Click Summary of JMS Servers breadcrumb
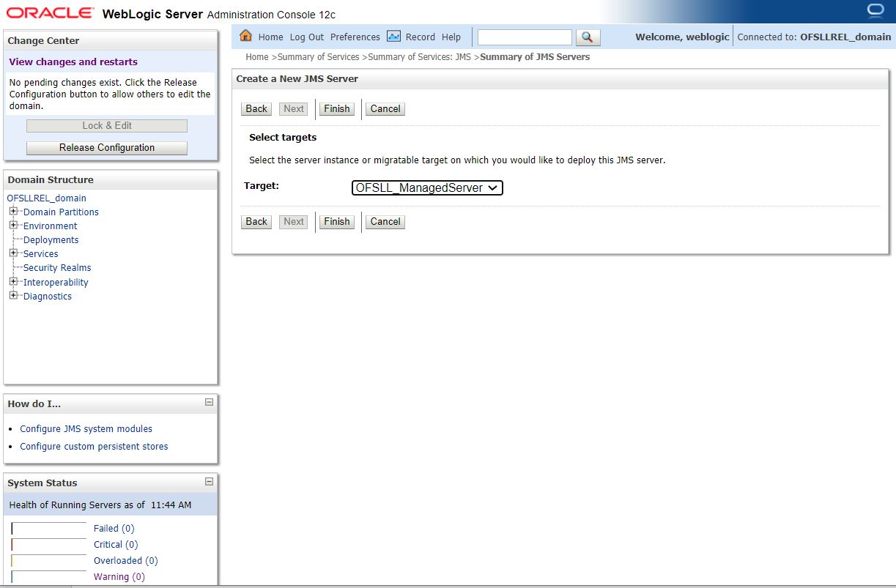Image resolution: width=896 pixels, height=588 pixels. point(535,56)
